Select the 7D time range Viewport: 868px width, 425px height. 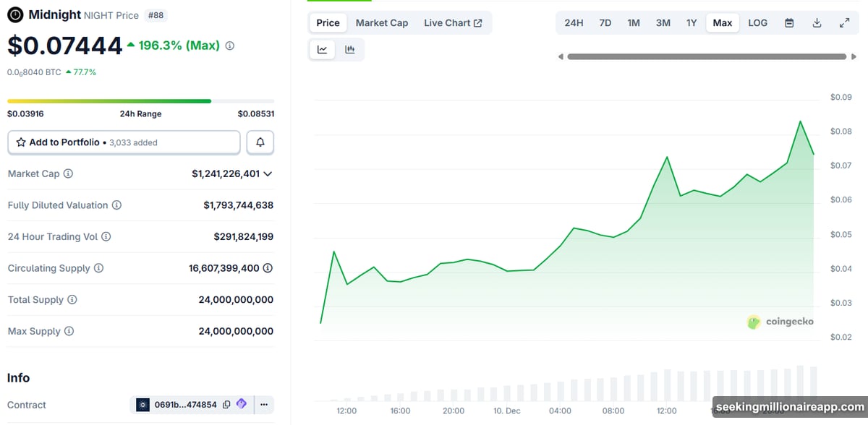(x=605, y=23)
